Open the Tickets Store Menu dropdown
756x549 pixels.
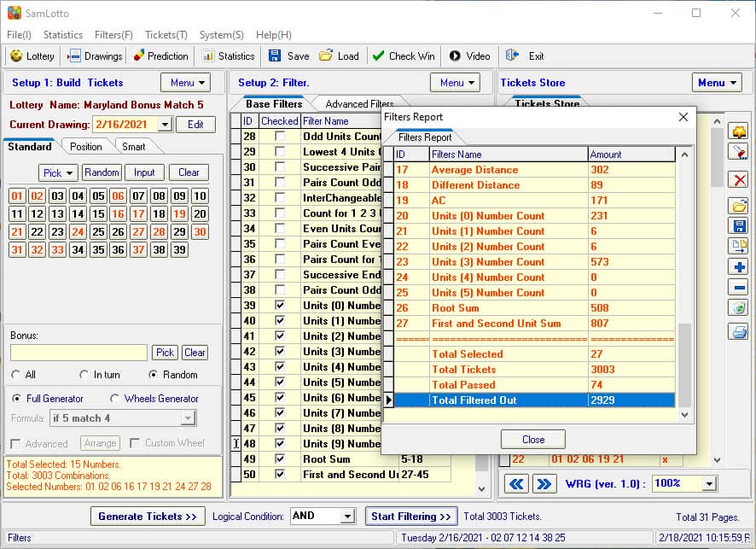pyautogui.click(x=717, y=83)
